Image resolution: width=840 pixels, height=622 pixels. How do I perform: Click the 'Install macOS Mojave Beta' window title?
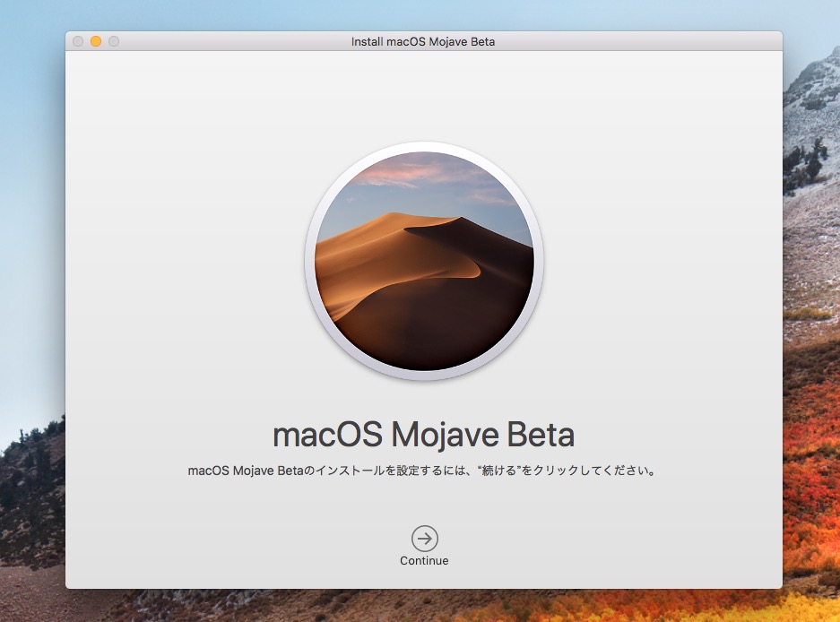(423, 42)
